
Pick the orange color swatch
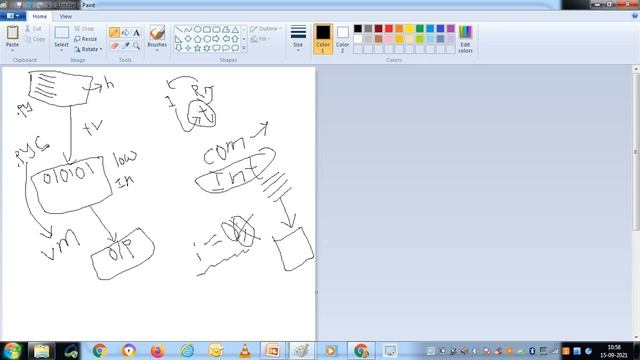[399, 28]
